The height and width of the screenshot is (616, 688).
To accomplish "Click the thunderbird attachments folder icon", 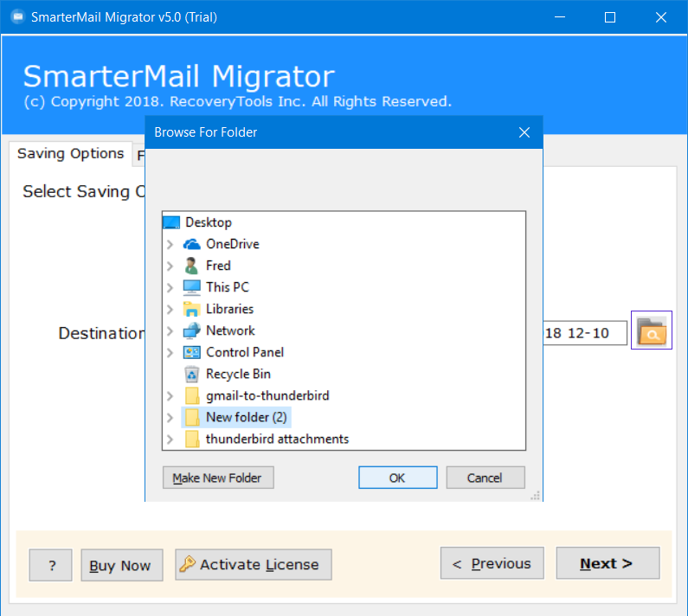I will pos(192,440).
